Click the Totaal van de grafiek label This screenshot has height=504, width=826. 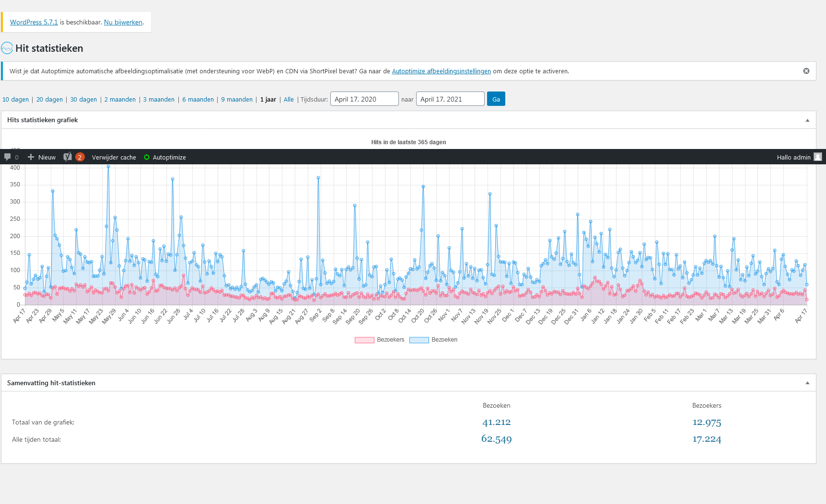point(43,423)
